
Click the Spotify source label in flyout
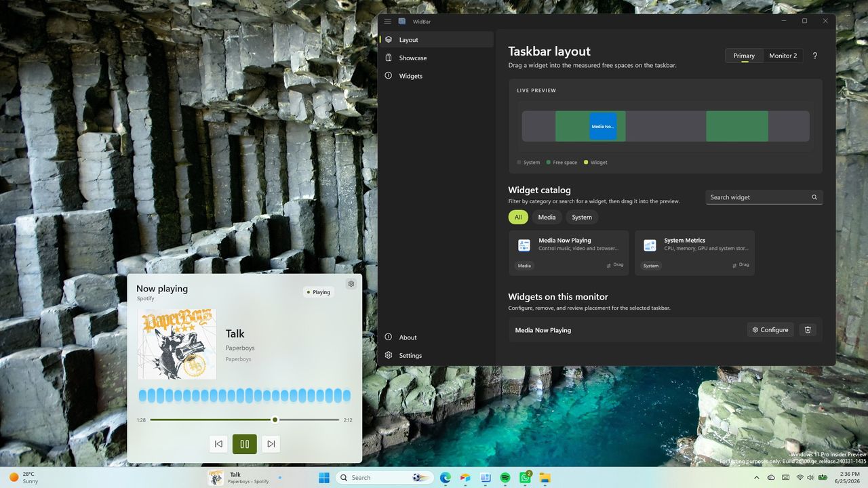(145, 298)
